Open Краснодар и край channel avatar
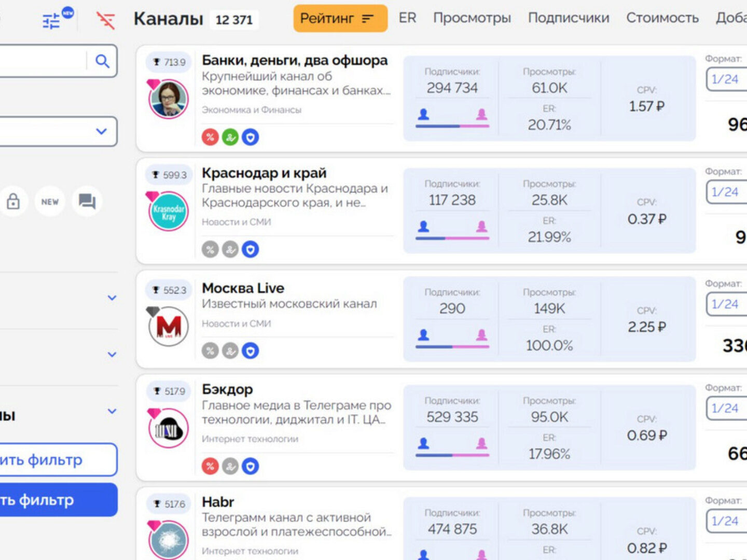Screen dimensions: 747x560 tap(169, 212)
